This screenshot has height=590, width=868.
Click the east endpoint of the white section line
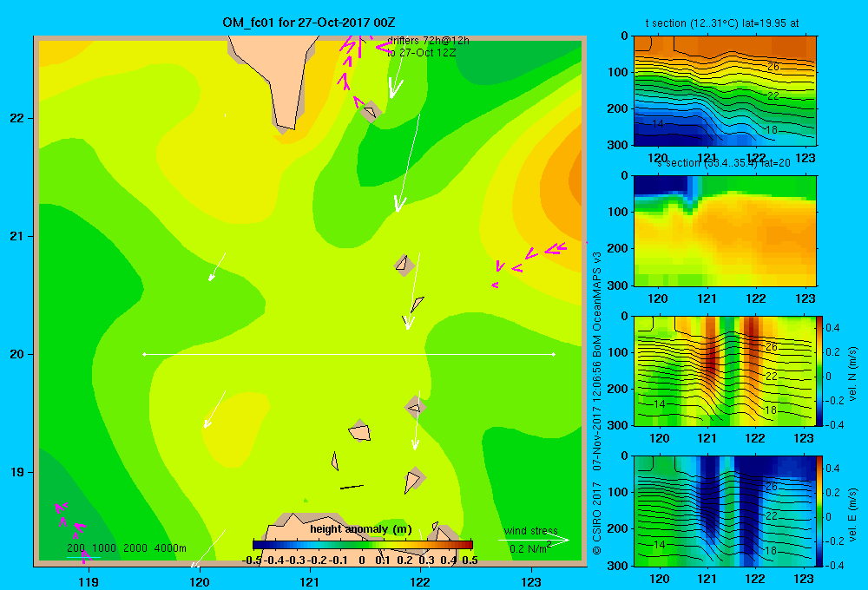click(553, 354)
